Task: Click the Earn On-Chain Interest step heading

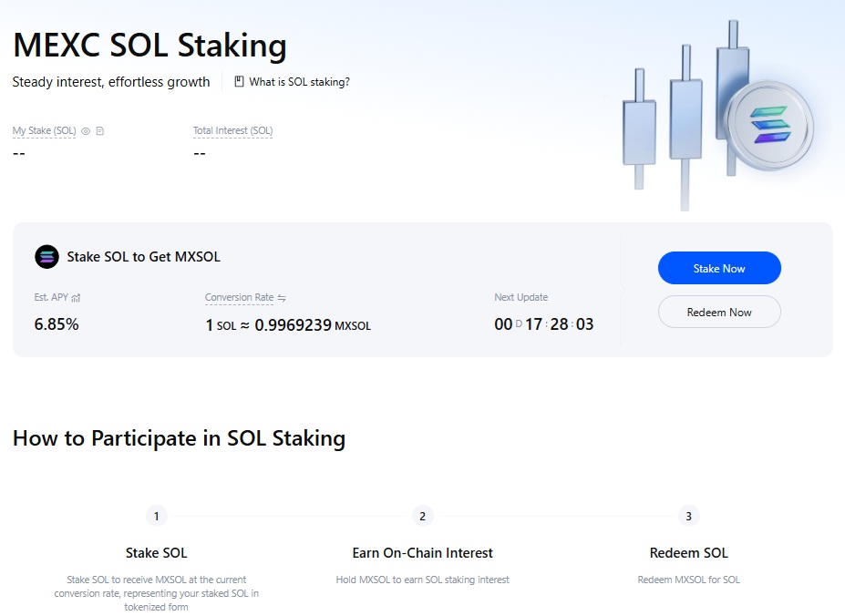Action: click(x=423, y=553)
